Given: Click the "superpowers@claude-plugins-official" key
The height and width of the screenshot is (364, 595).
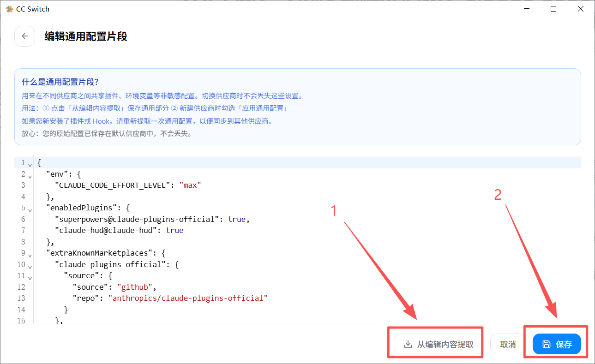Looking at the screenshot, I should tap(137, 219).
